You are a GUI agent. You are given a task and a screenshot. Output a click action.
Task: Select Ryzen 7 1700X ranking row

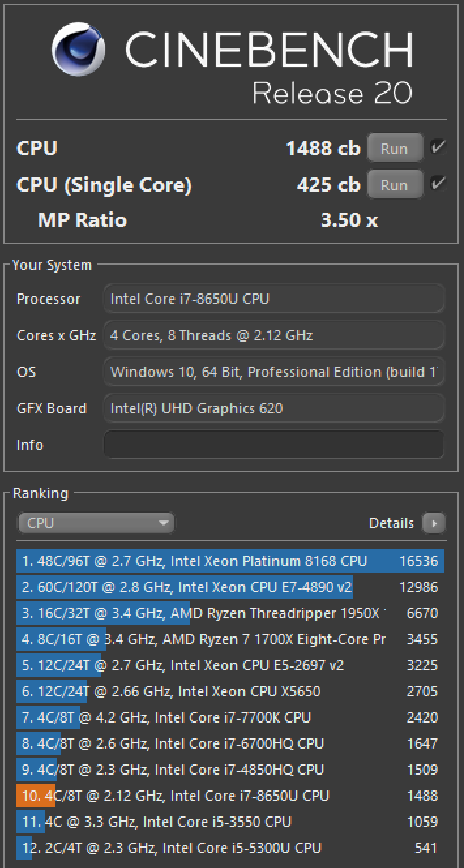[230, 639]
